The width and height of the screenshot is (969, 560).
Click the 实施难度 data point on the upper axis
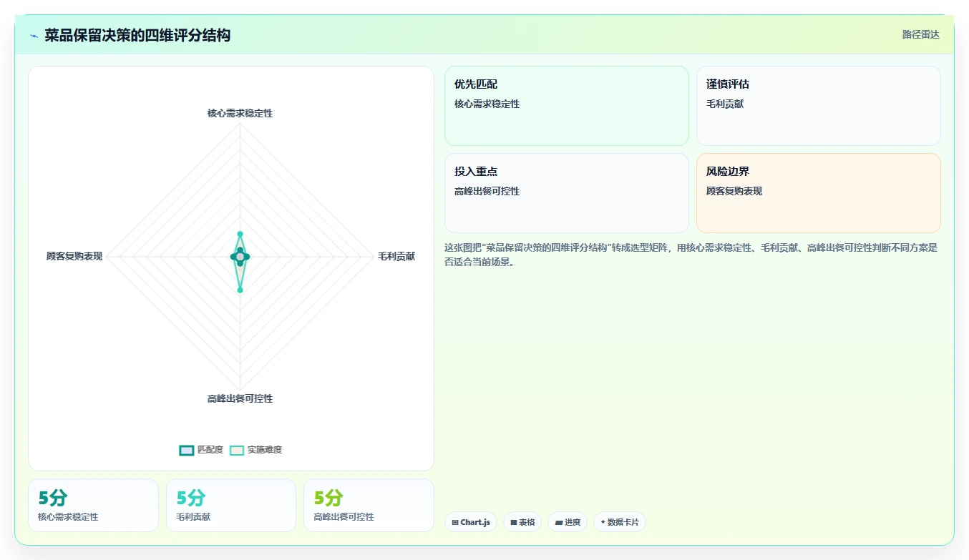240,234
